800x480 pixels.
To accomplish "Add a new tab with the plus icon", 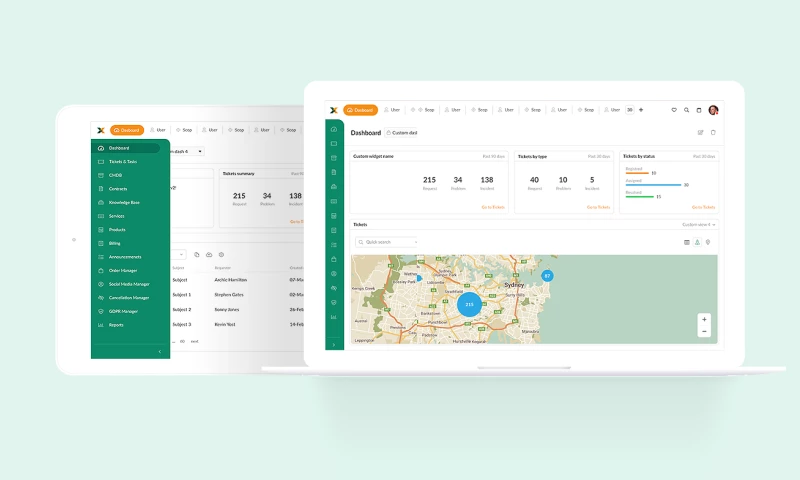I will pos(641,110).
